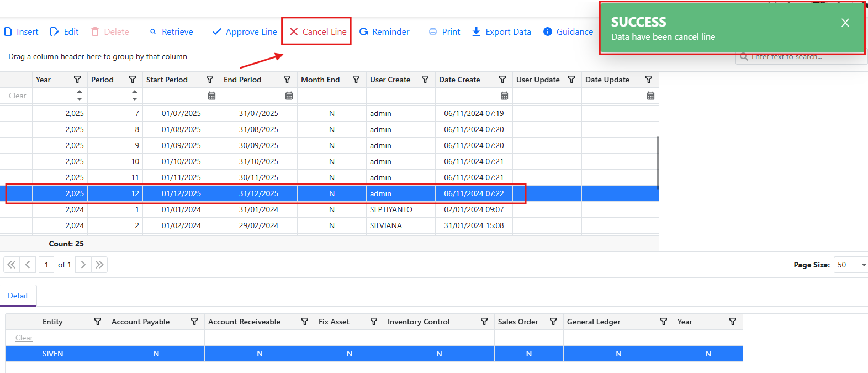
Task: Click the 31/10/2025 end period cell
Action: click(258, 161)
